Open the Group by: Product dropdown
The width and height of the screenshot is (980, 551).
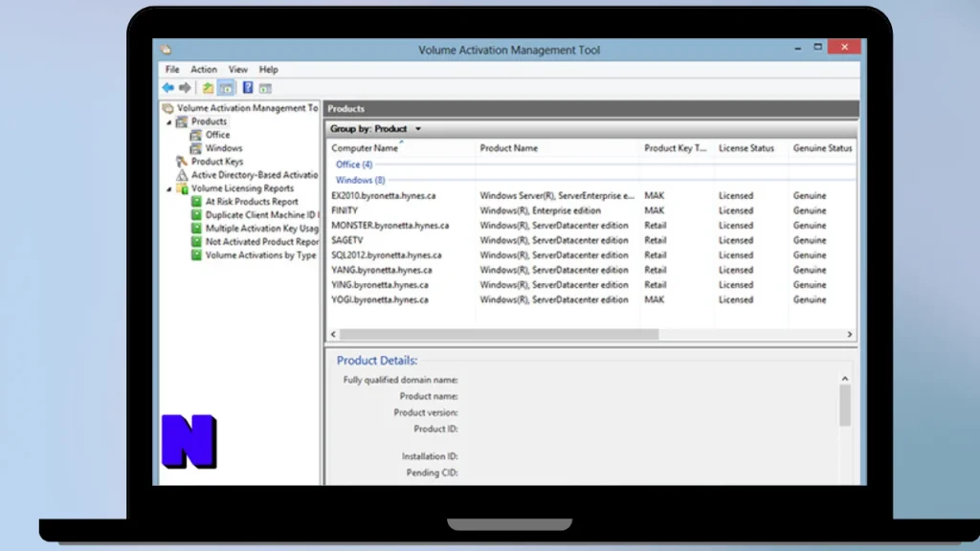click(375, 129)
